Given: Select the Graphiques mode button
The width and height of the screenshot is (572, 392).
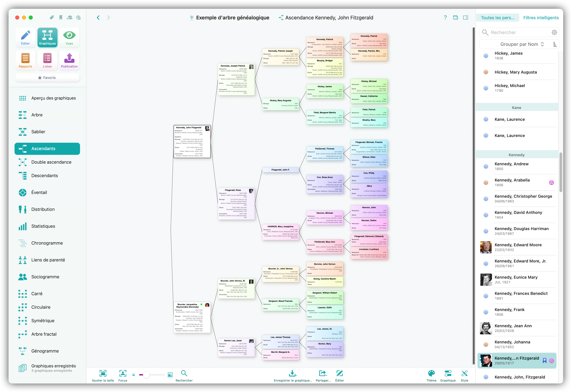Looking at the screenshot, I should (47, 37).
